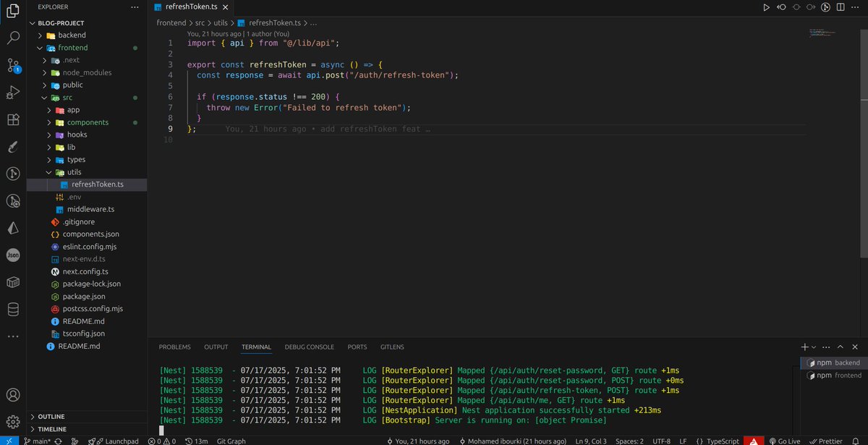Click Go Live in status bar
The height and width of the screenshot is (445, 868).
click(785, 441)
